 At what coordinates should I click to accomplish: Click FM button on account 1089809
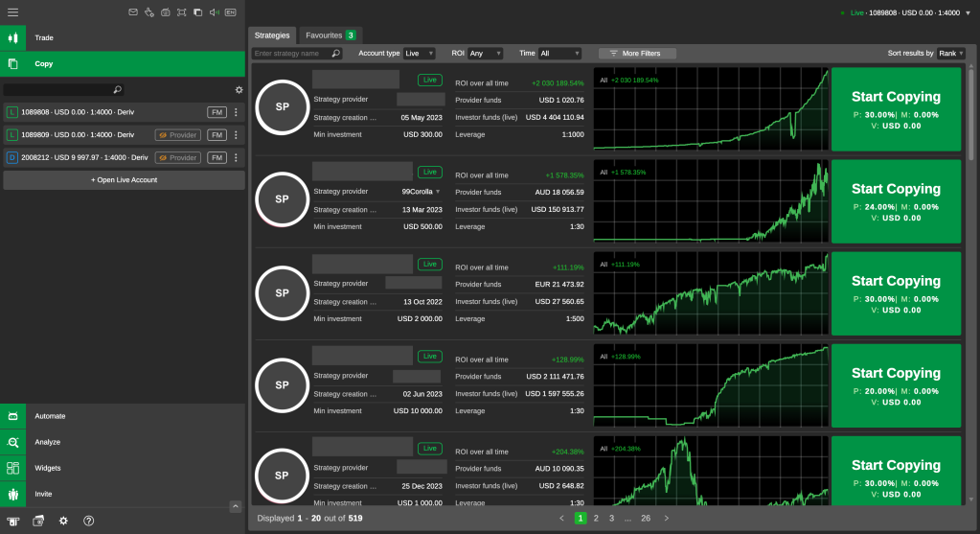217,135
